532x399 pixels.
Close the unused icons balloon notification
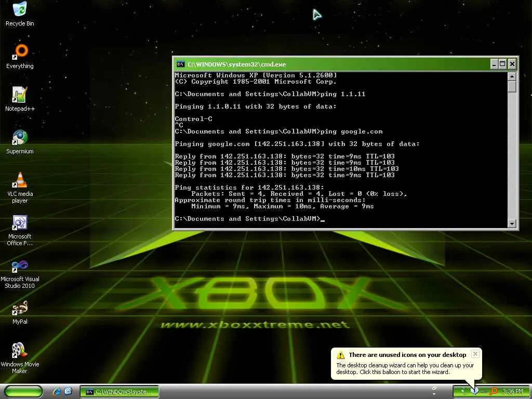coord(475,354)
